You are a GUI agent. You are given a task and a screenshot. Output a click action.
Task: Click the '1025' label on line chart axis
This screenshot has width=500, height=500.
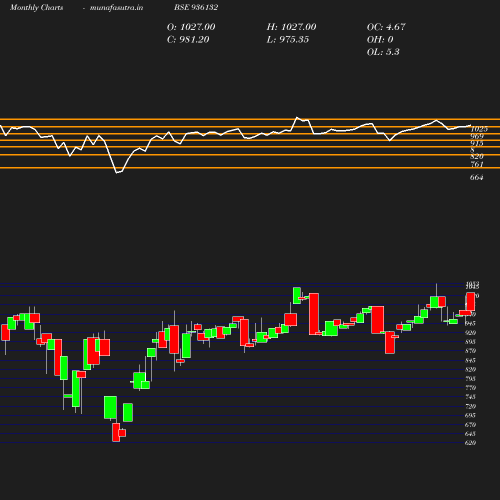[x=479, y=129]
